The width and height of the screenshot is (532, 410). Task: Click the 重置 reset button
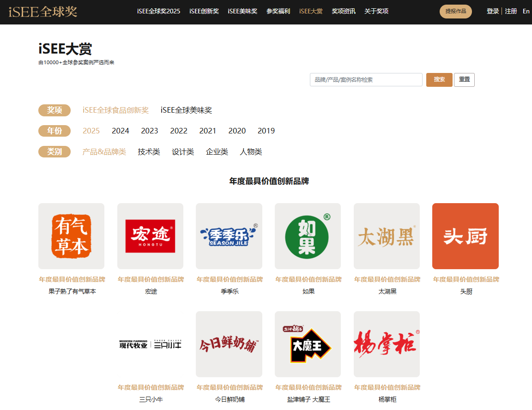[x=464, y=80]
